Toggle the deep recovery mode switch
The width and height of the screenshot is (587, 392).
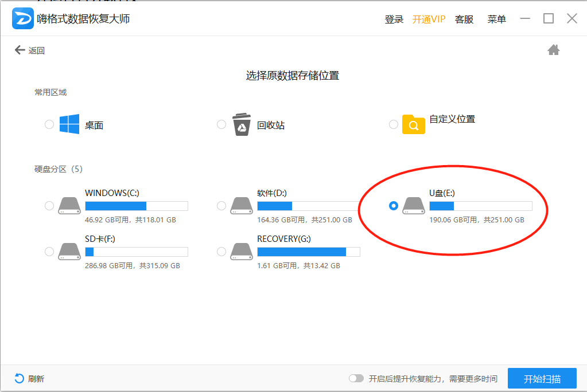[x=356, y=379]
